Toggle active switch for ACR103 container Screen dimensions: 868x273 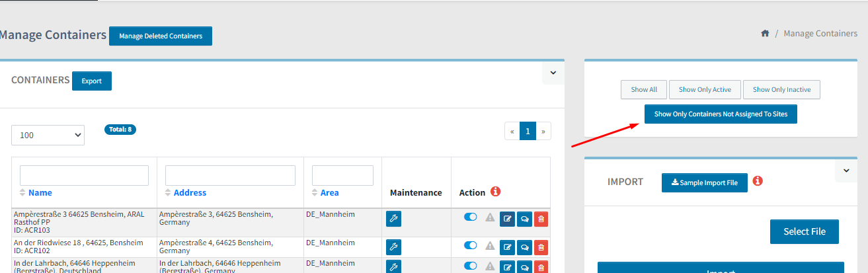point(471,216)
